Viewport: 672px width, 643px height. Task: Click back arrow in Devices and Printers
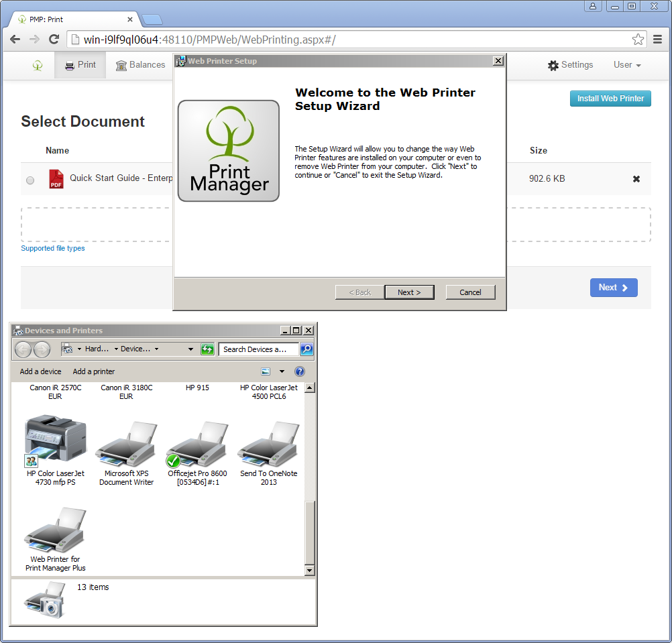point(23,349)
